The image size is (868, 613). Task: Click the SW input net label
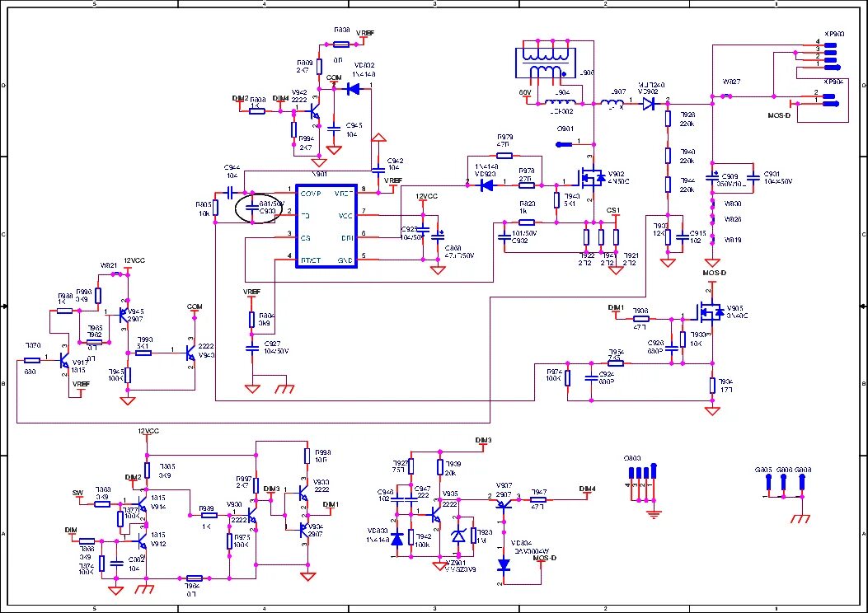click(78, 493)
